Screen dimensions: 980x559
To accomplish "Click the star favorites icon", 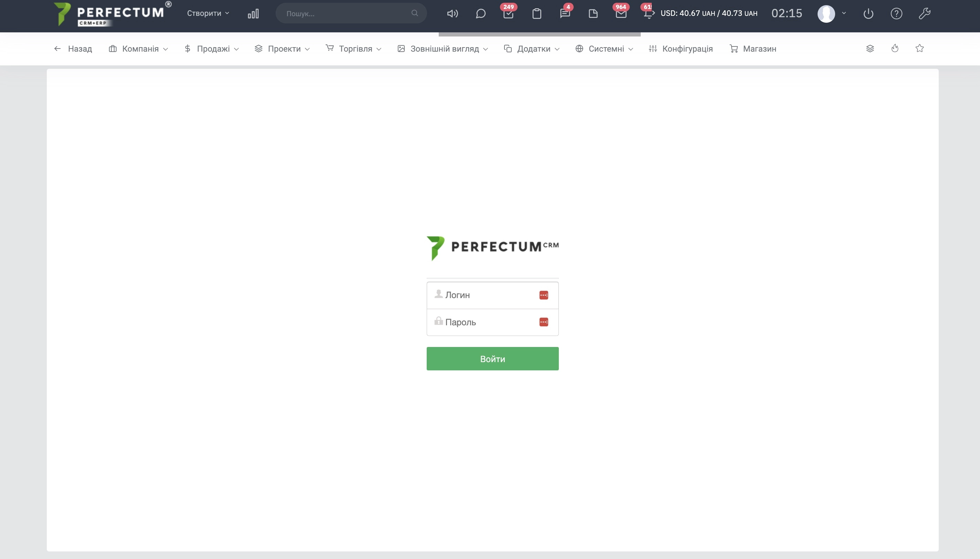I will [x=919, y=49].
